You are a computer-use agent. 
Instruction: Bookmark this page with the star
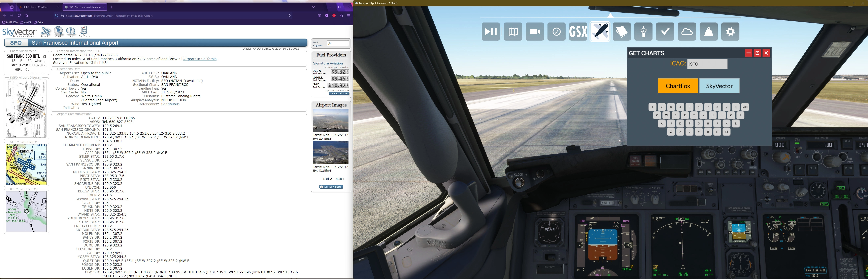pos(289,15)
